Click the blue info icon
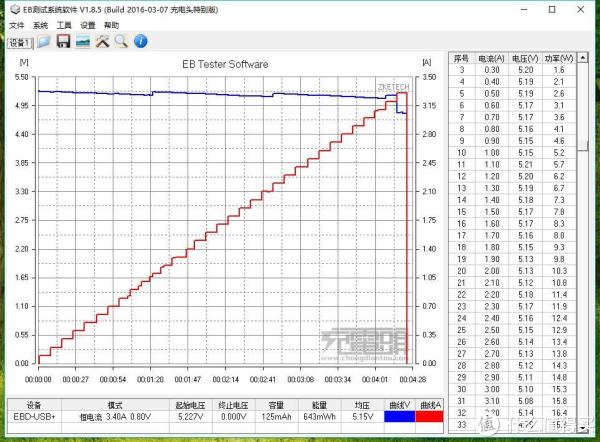Image resolution: width=600 pixels, height=442 pixels. point(141,41)
